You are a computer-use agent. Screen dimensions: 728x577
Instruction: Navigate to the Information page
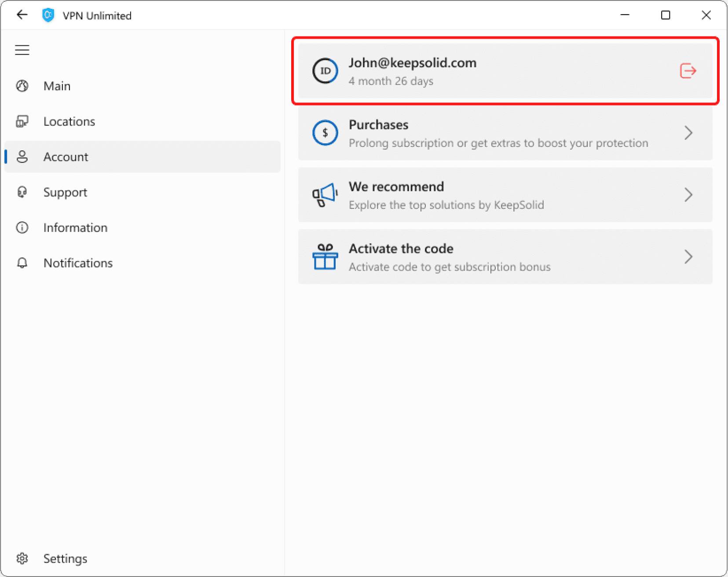click(75, 228)
